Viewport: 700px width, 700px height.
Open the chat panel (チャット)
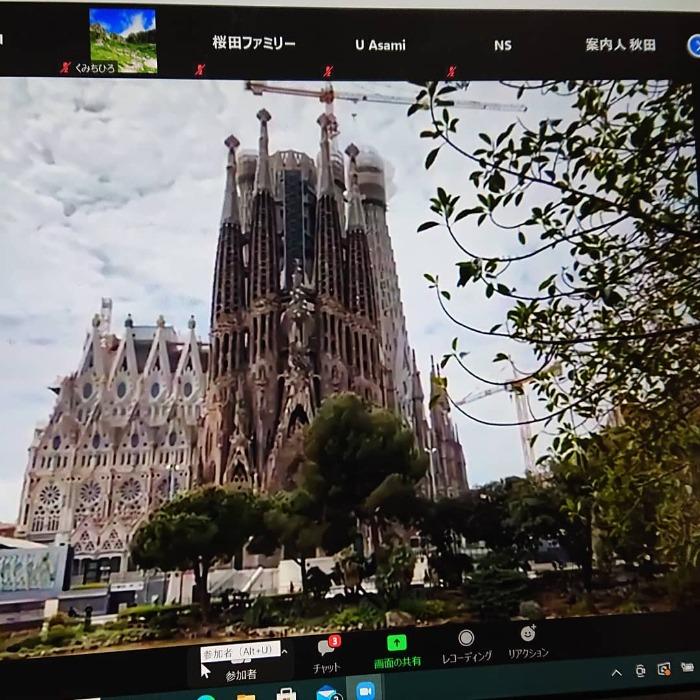pos(327,653)
